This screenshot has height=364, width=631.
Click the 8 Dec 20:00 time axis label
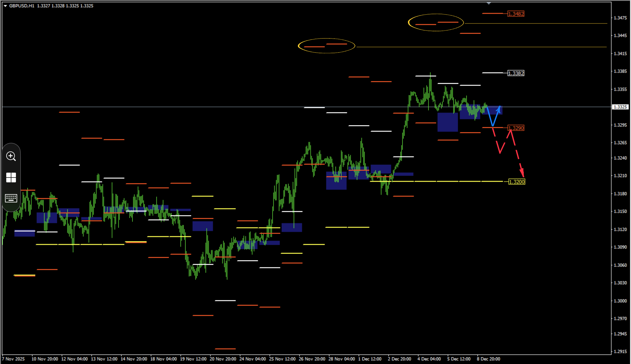pos(488,359)
